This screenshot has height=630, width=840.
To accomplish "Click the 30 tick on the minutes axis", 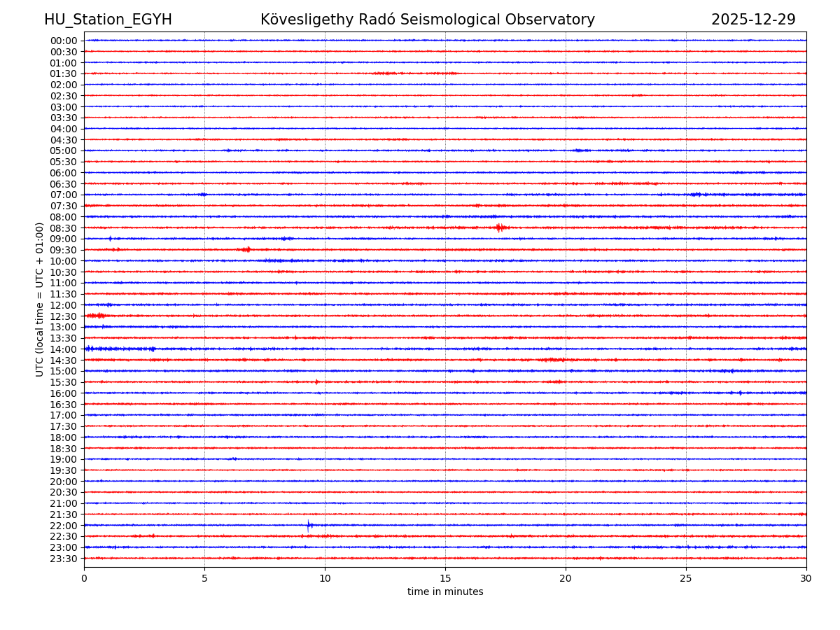I will click(806, 578).
